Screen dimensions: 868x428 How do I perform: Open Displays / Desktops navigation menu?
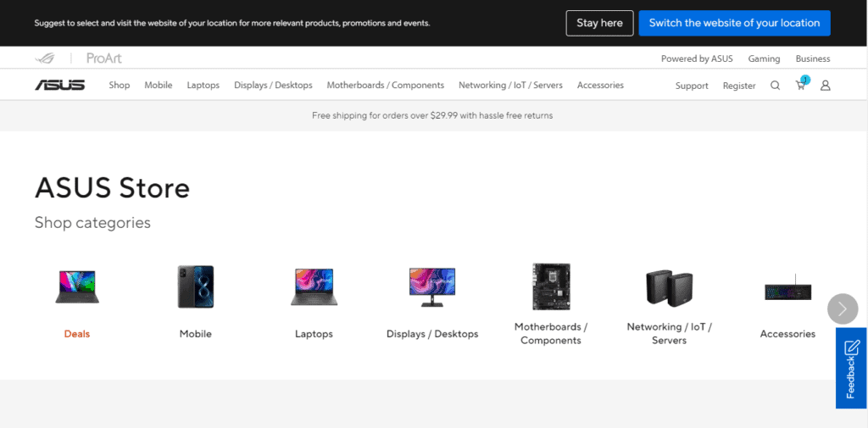[273, 86]
